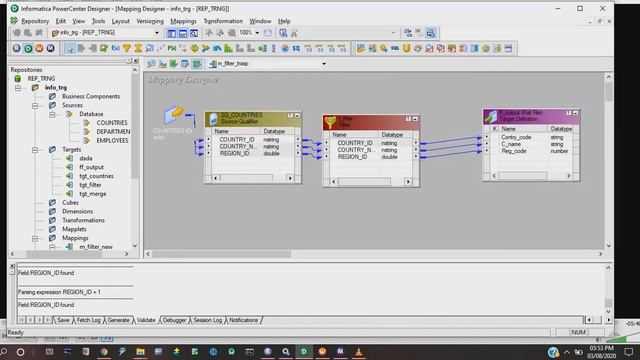Switch to the Debugger output tab
Image resolution: width=640 pixels, height=360 pixels.
point(174,320)
